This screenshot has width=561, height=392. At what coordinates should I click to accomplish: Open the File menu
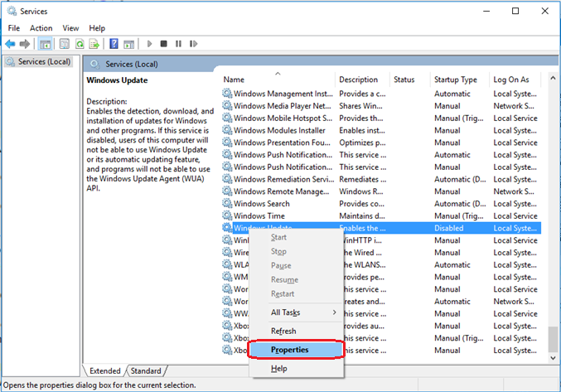click(14, 28)
